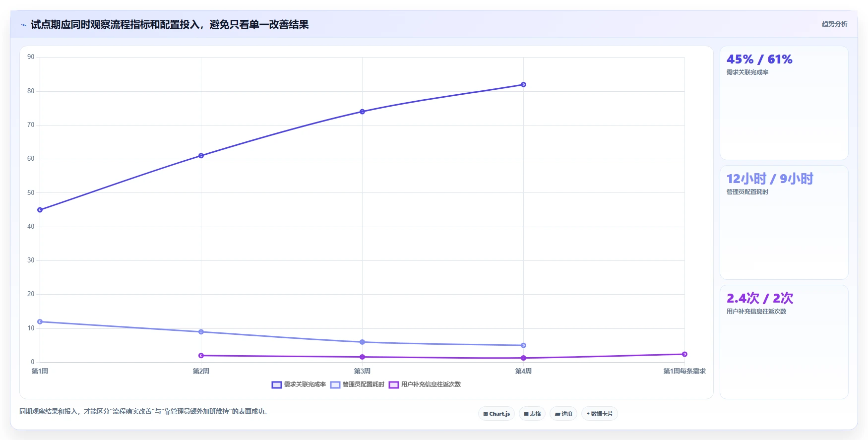Click the 第1周 管理员配置耗时 point at 12
Screen dimensions: 868x440
pos(40,322)
